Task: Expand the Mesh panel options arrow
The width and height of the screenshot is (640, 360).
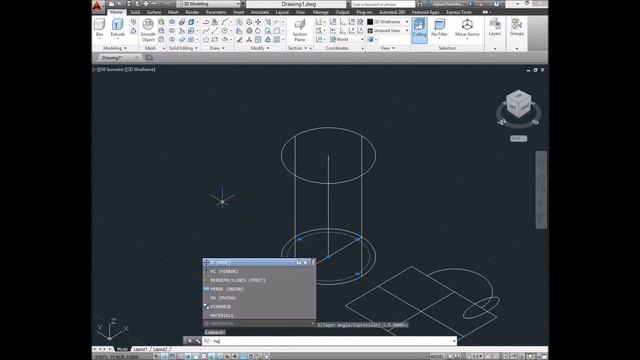Action: (x=164, y=48)
